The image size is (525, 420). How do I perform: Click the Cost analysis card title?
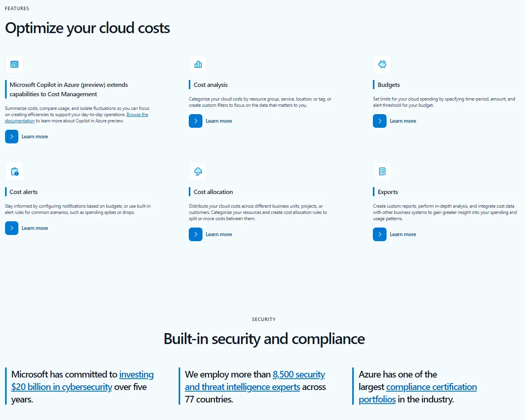coord(211,85)
